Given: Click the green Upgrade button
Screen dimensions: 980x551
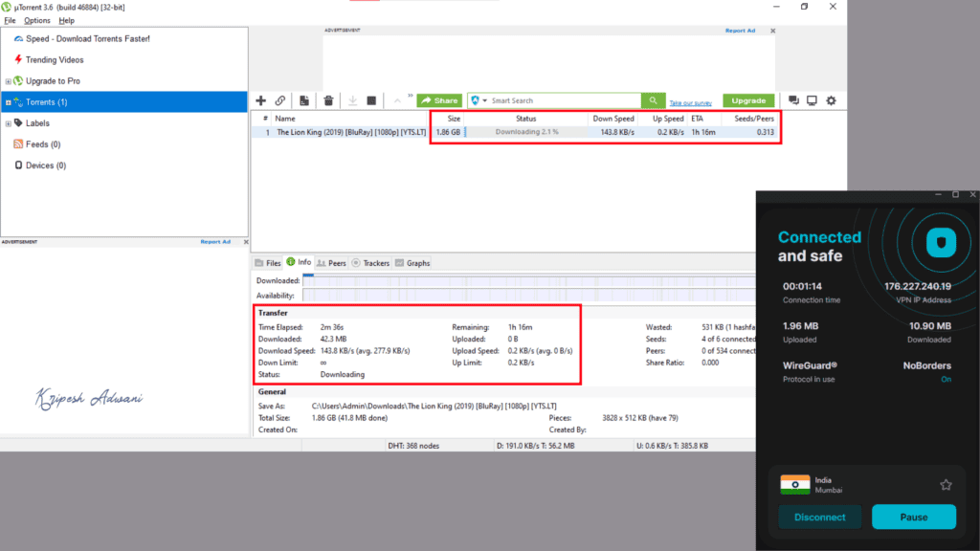Looking at the screenshot, I should tap(748, 99).
